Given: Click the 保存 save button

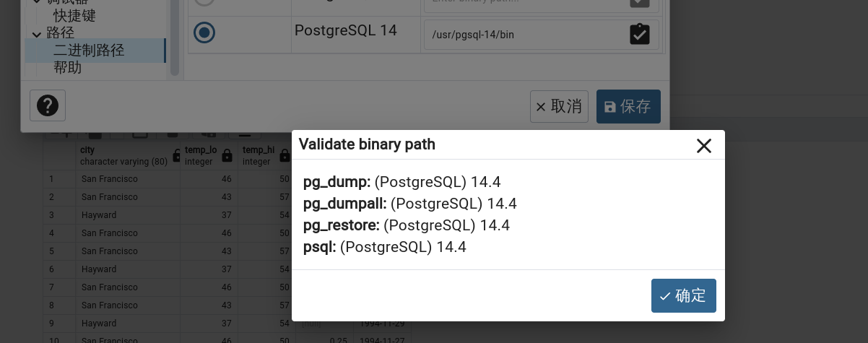Looking at the screenshot, I should pyautogui.click(x=628, y=107).
